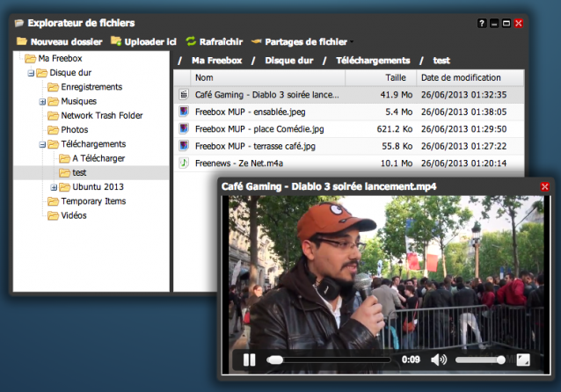Click the music note icon of Ze Net.m4a

tap(184, 163)
